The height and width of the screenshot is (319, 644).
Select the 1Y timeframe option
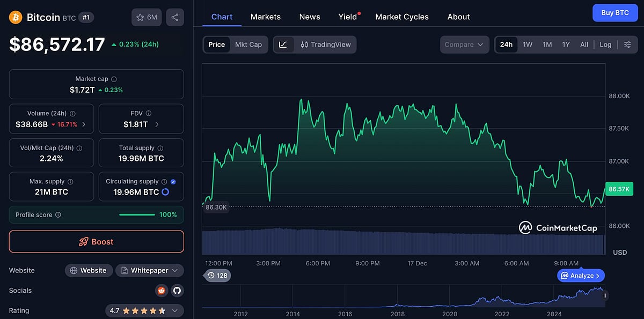click(566, 44)
